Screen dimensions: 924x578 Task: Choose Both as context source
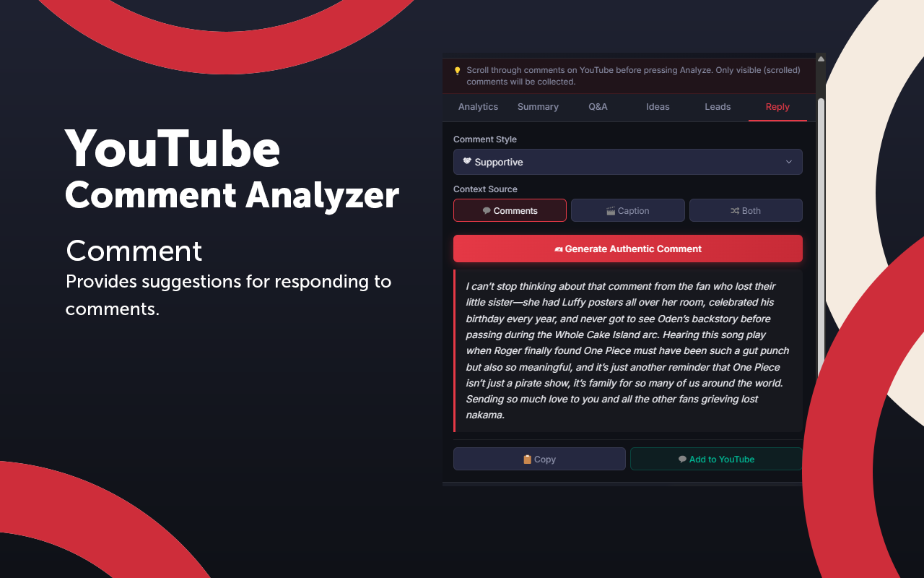[x=746, y=210]
